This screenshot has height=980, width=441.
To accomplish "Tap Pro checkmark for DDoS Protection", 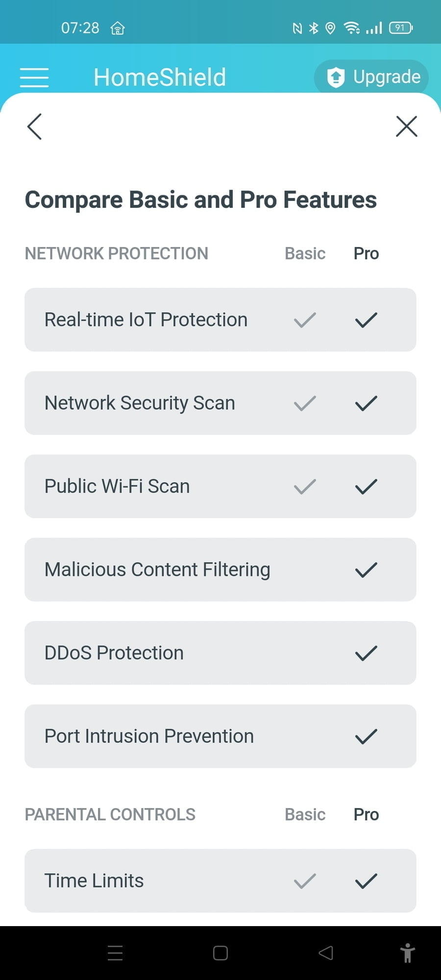I will point(366,653).
